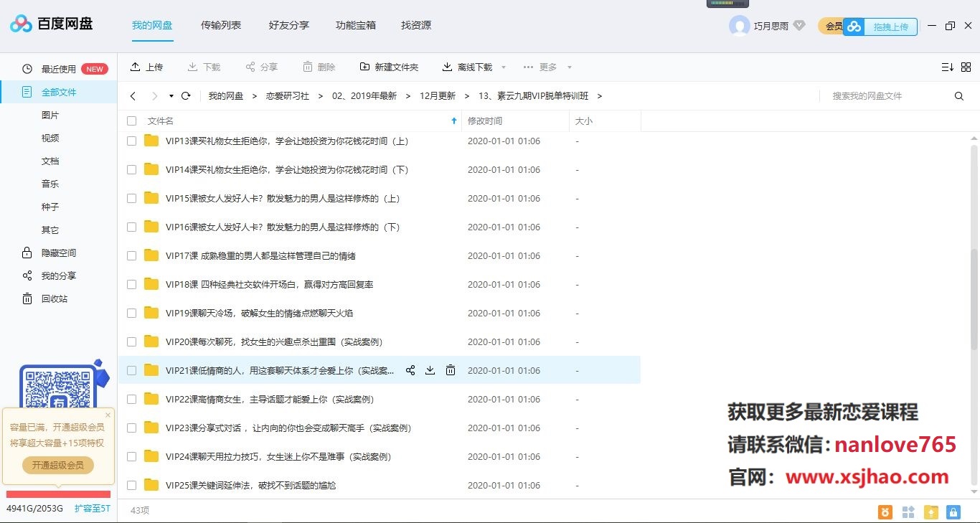Open the sort order control
Image resolution: width=980 pixels, height=523 pixels.
[947, 67]
